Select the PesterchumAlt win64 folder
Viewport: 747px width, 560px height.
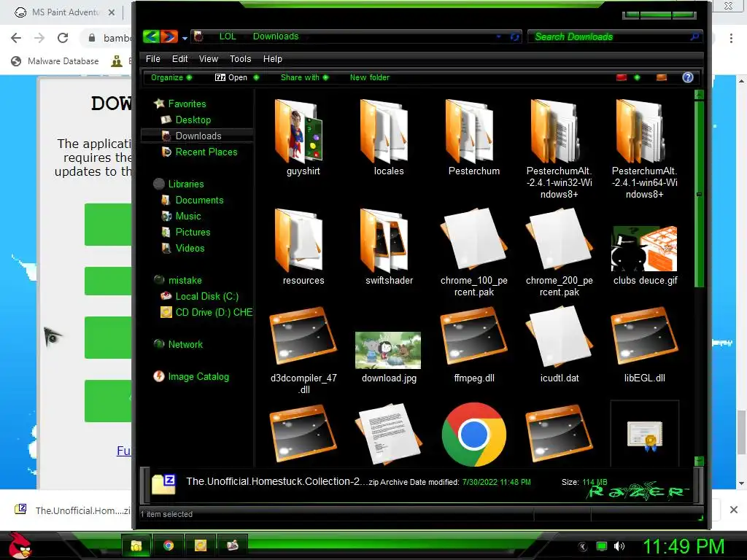tap(644, 149)
